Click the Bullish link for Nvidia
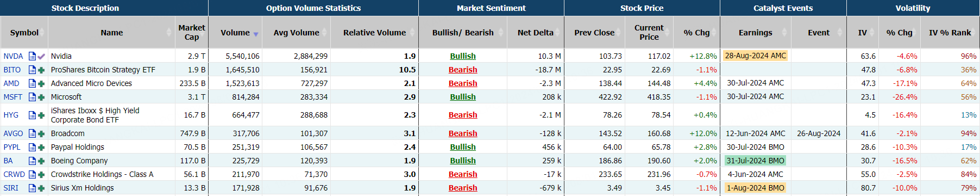The image size is (980, 196). [463, 56]
